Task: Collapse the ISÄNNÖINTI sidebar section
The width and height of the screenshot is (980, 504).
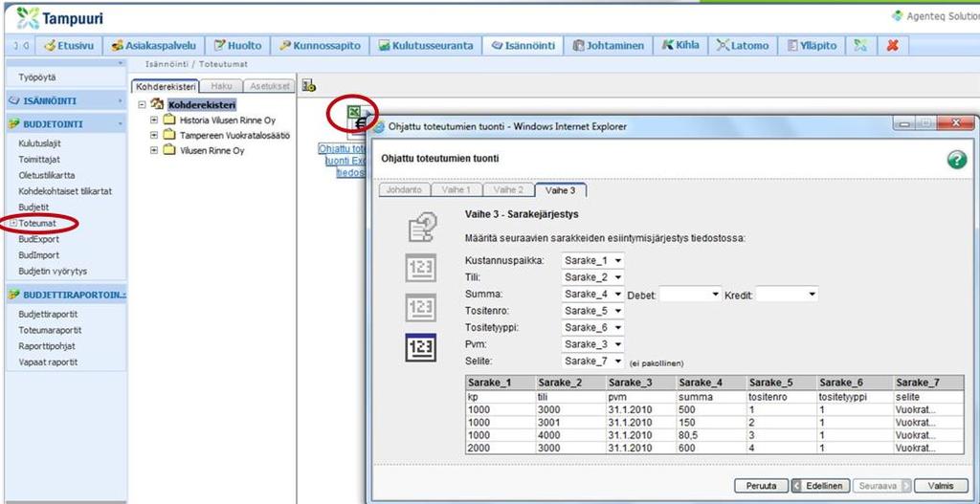Action: pos(120,100)
